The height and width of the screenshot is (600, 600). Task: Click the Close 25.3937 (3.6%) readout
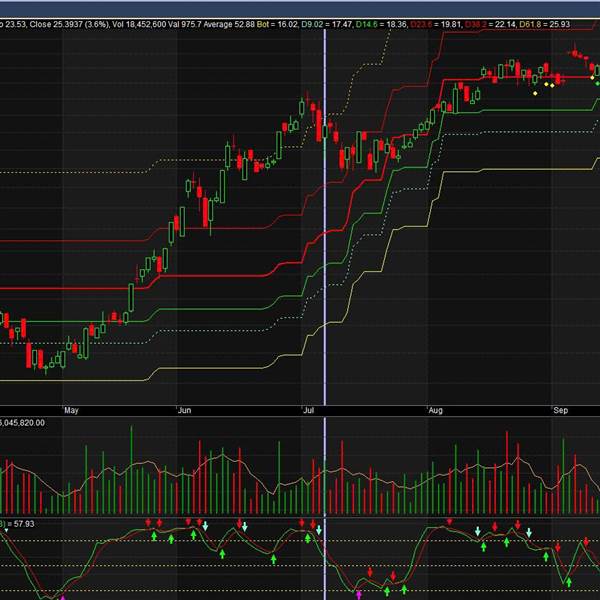70,24
